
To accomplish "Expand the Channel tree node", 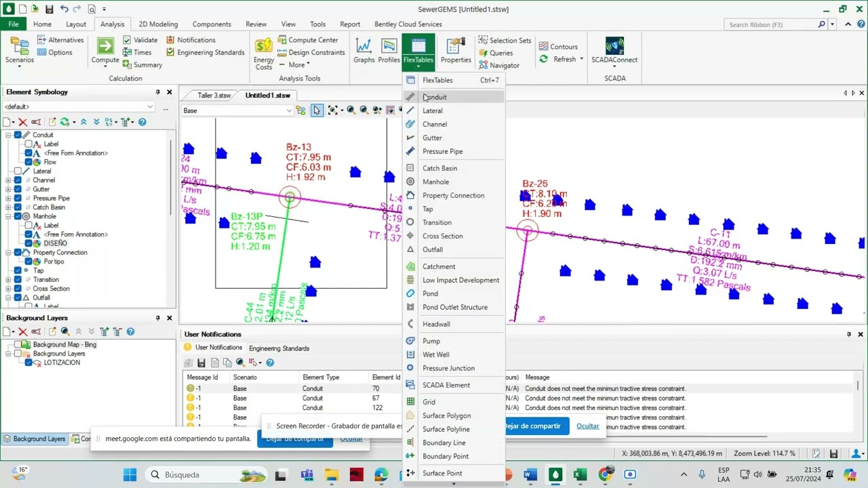I will pyautogui.click(x=8, y=180).
